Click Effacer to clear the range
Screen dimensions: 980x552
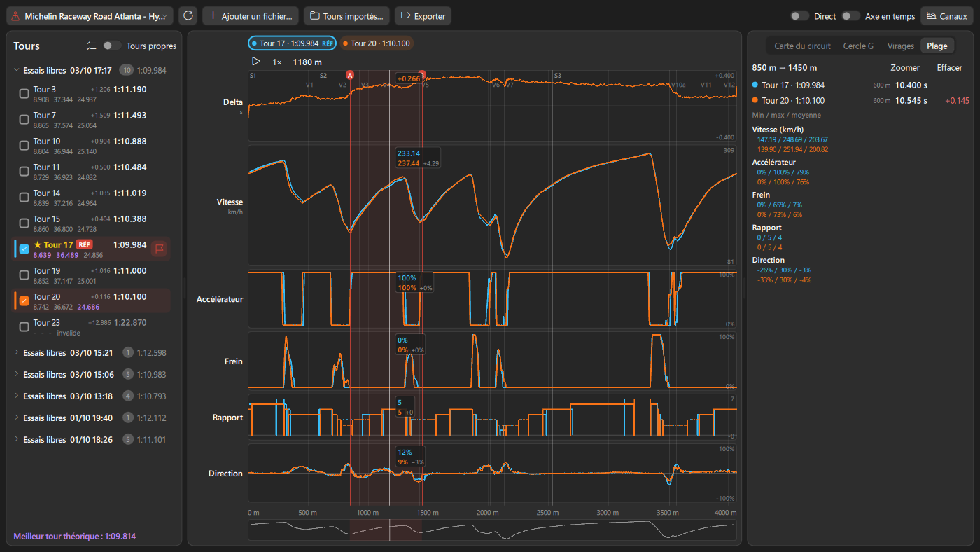[950, 68]
